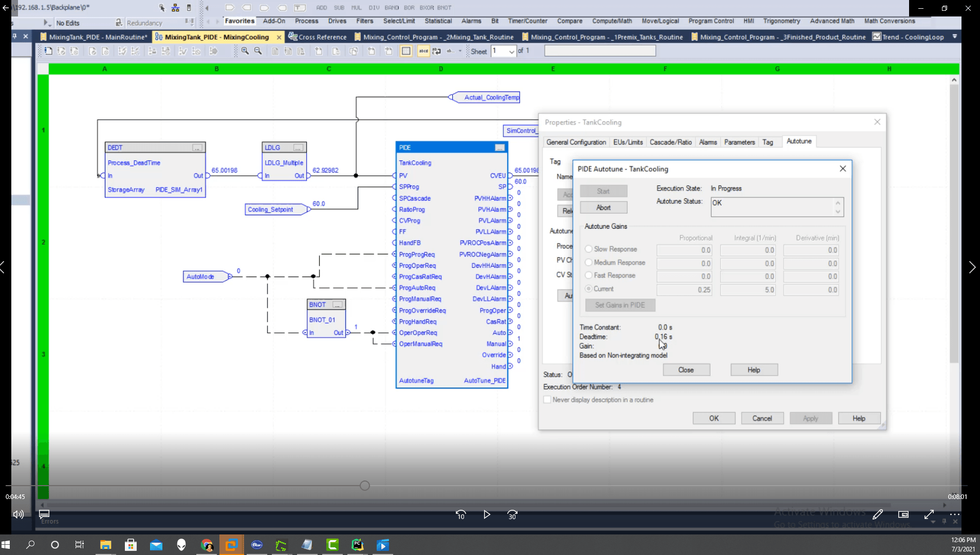Select Timer/Counter instruction tab
The image size is (980, 555).
click(x=527, y=21)
